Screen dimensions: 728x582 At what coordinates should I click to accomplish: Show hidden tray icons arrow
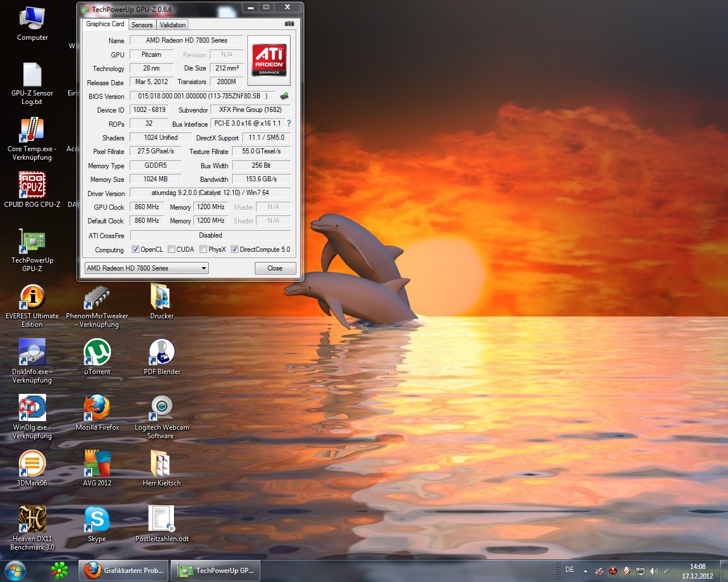[x=585, y=571]
